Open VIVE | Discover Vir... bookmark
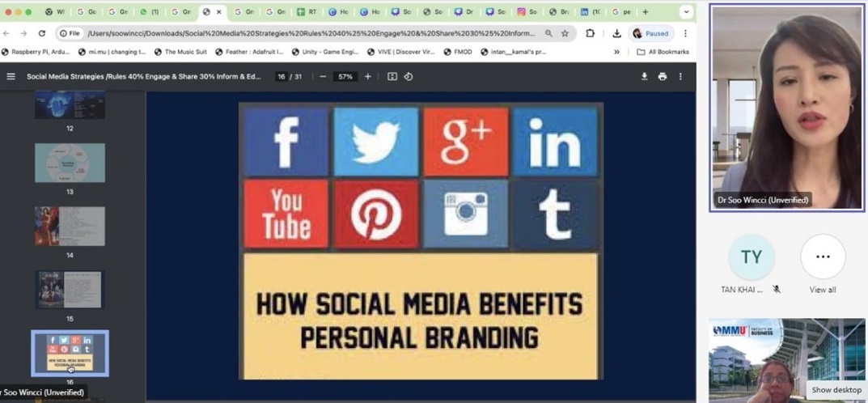The height and width of the screenshot is (403, 868). [x=401, y=52]
